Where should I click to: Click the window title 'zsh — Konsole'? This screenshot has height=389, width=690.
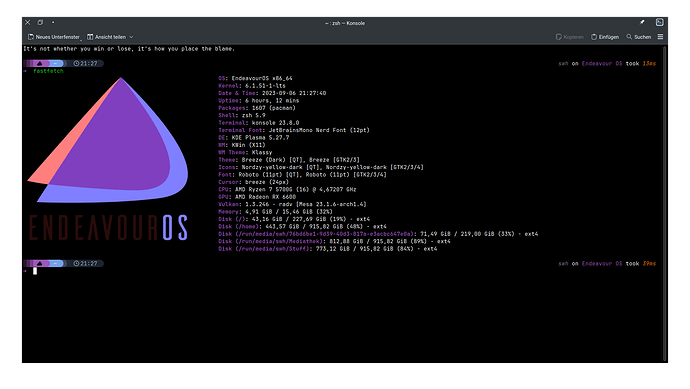coord(345,23)
